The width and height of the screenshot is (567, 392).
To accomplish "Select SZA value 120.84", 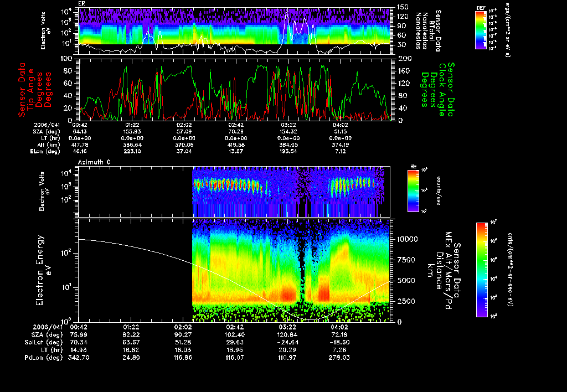I will point(287,334).
